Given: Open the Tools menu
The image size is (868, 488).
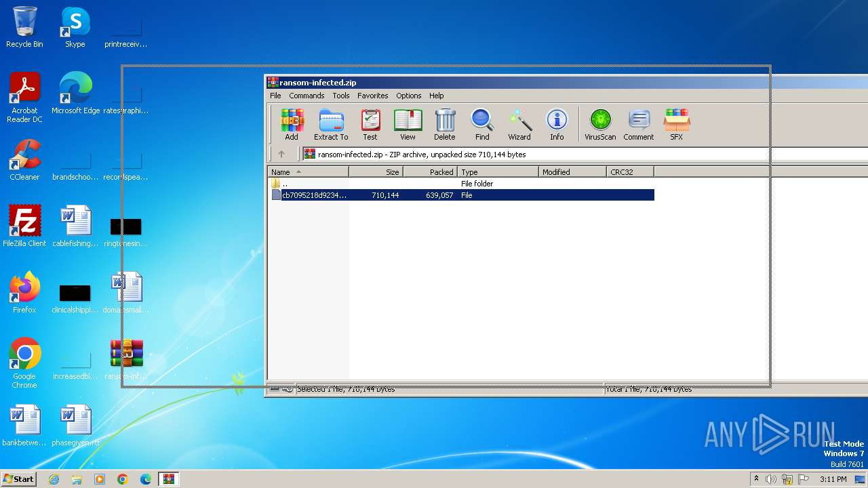Looking at the screenshot, I should (x=341, y=96).
